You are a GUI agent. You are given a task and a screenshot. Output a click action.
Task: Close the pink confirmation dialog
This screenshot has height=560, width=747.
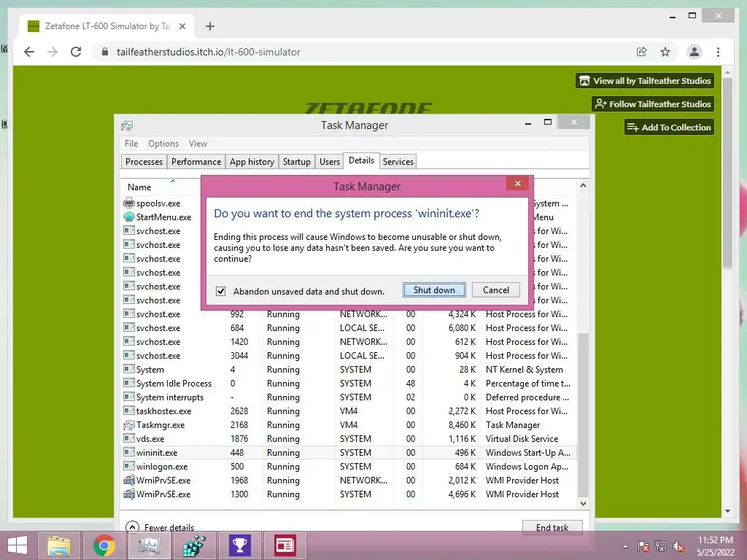[x=518, y=183]
